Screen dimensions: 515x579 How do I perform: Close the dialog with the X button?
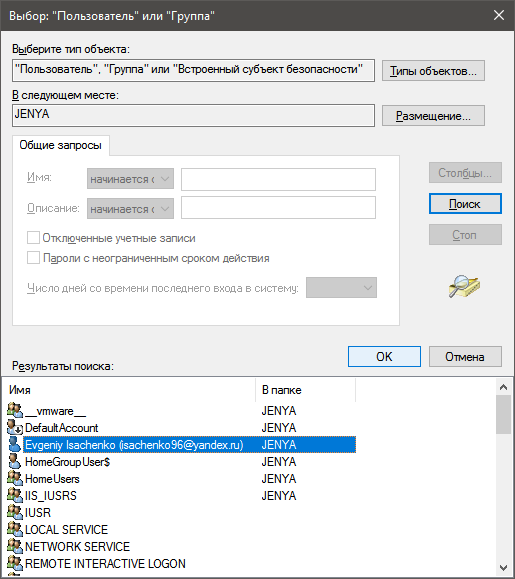pos(499,15)
